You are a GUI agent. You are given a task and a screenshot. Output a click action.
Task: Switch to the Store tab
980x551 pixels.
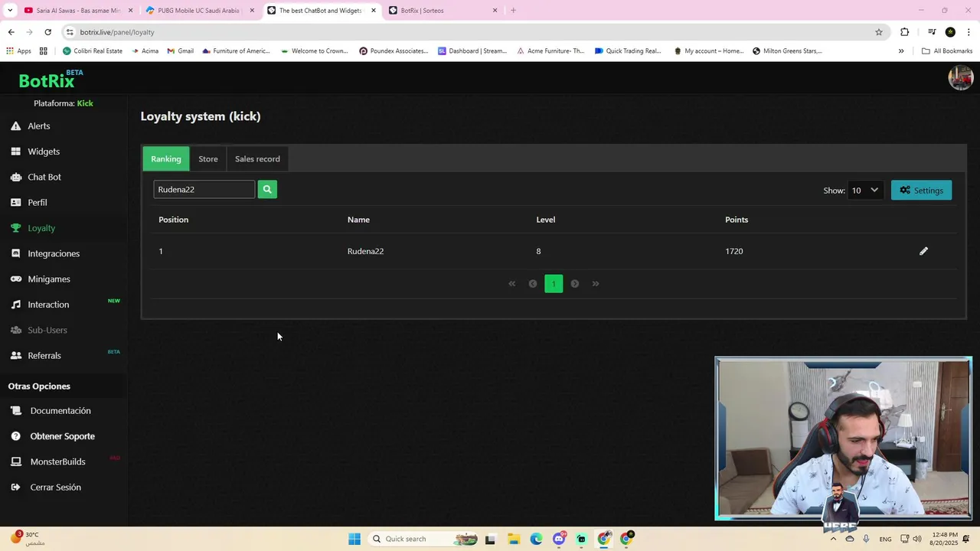pyautogui.click(x=208, y=159)
